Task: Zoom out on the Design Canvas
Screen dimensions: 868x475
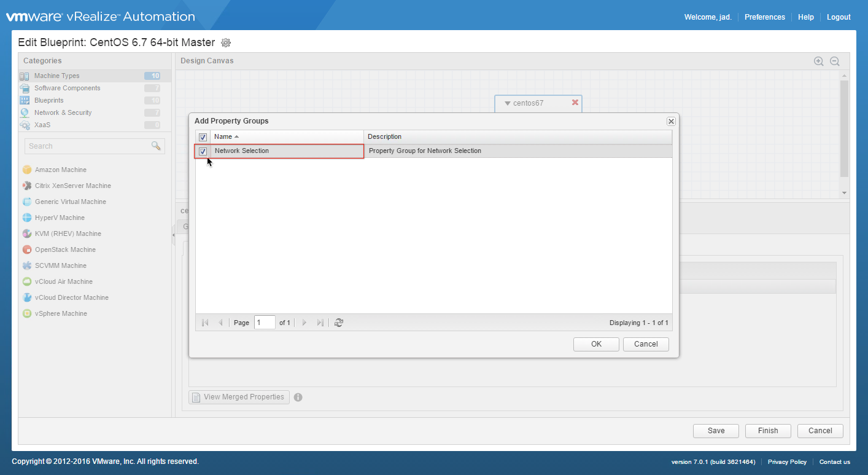Action: [x=834, y=61]
